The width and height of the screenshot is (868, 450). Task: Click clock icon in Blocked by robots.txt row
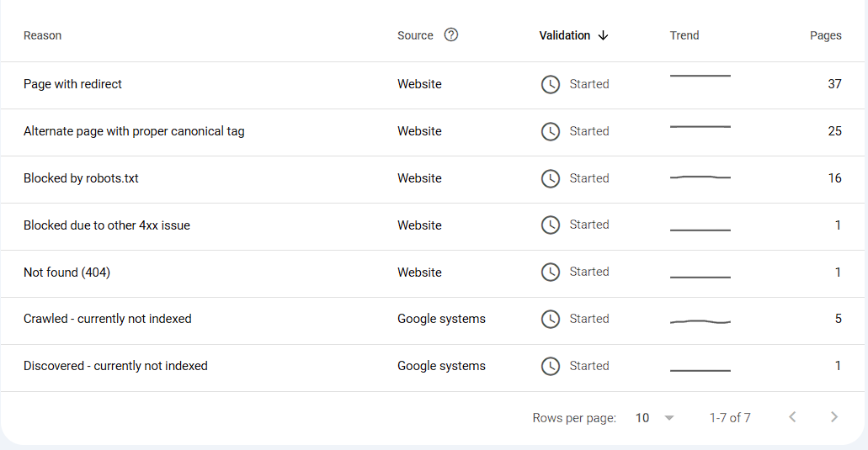point(551,178)
